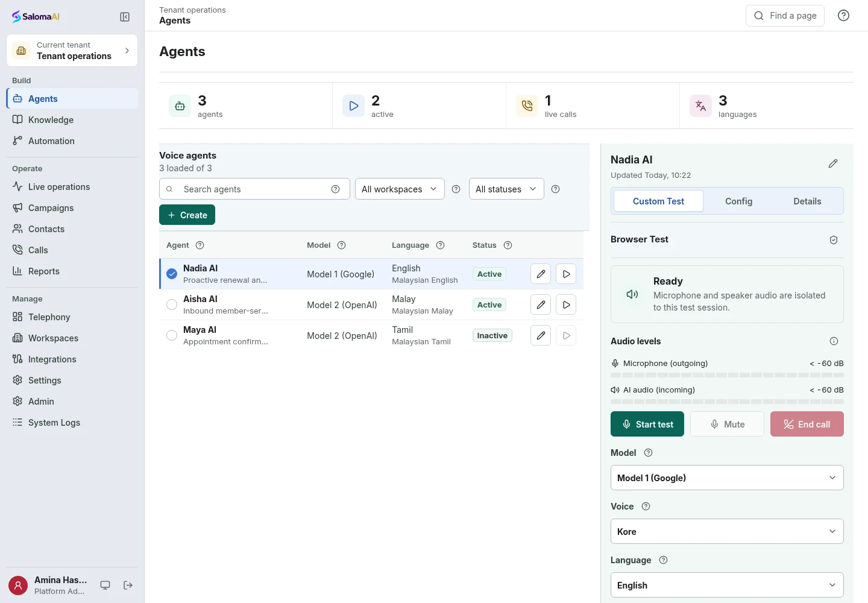Image resolution: width=868 pixels, height=603 pixels.
Task: Open Language column help icon
Action: [441, 245]
